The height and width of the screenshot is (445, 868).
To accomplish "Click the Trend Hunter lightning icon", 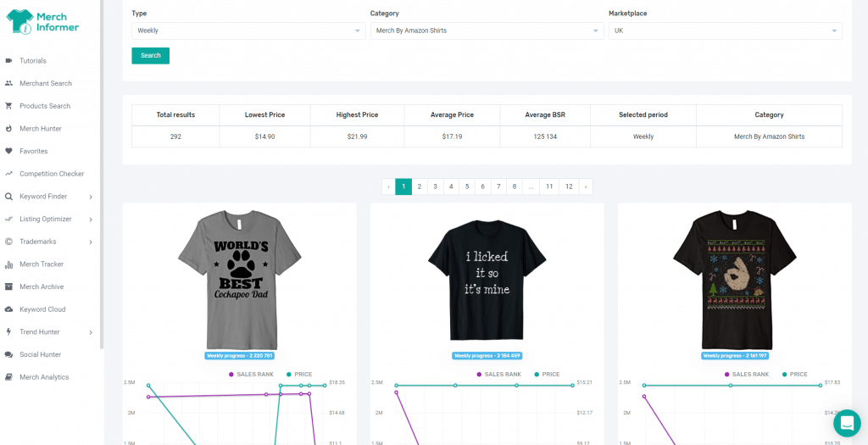I will point(8,331).
